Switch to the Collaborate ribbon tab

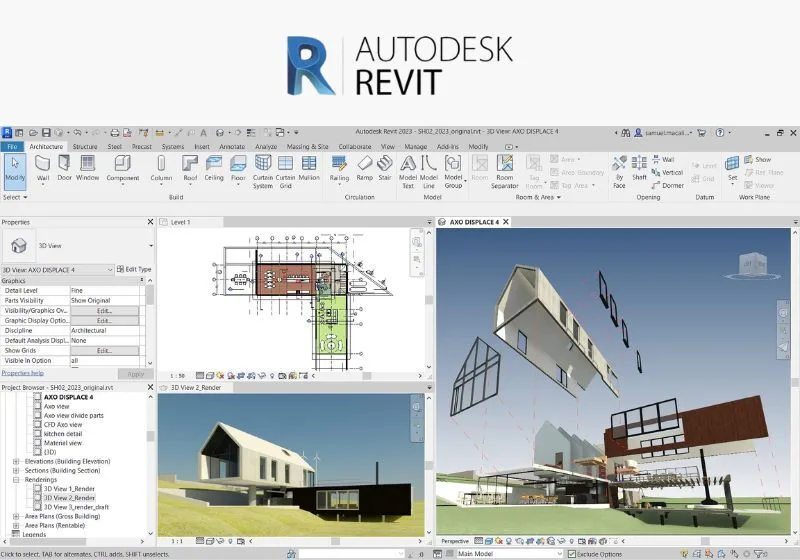tap(355, 147)
